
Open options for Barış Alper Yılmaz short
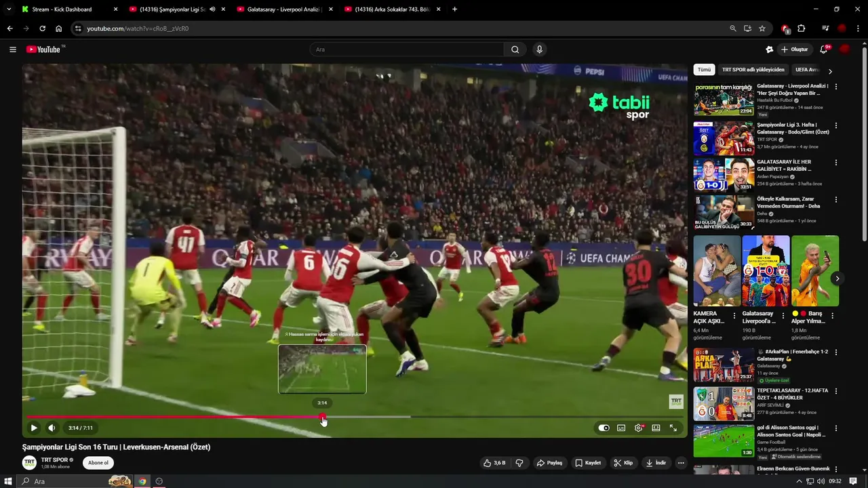pyautogui.click(x=833, y=316)
